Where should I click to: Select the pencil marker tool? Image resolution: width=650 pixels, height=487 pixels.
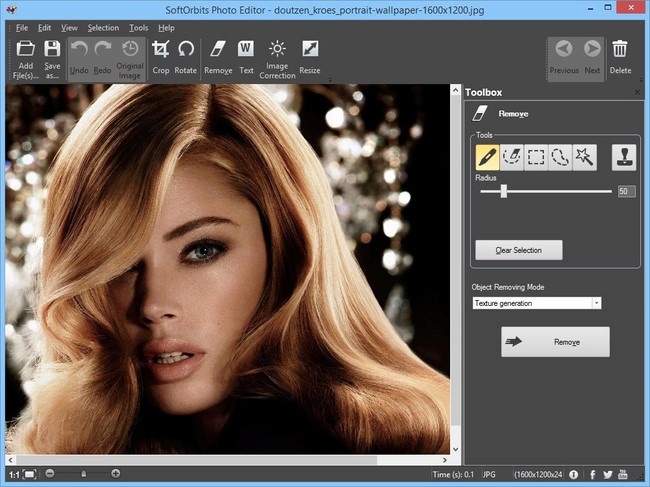[x=487, y=156]
